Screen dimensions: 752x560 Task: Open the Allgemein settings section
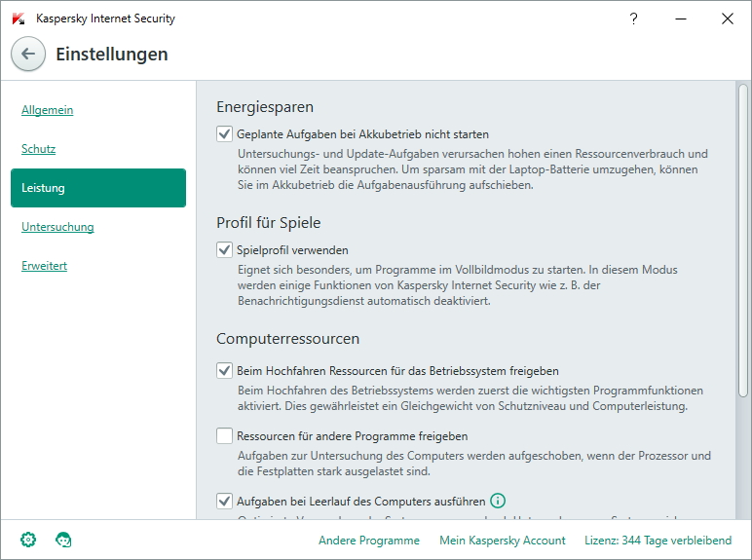(x=47, y=110)
